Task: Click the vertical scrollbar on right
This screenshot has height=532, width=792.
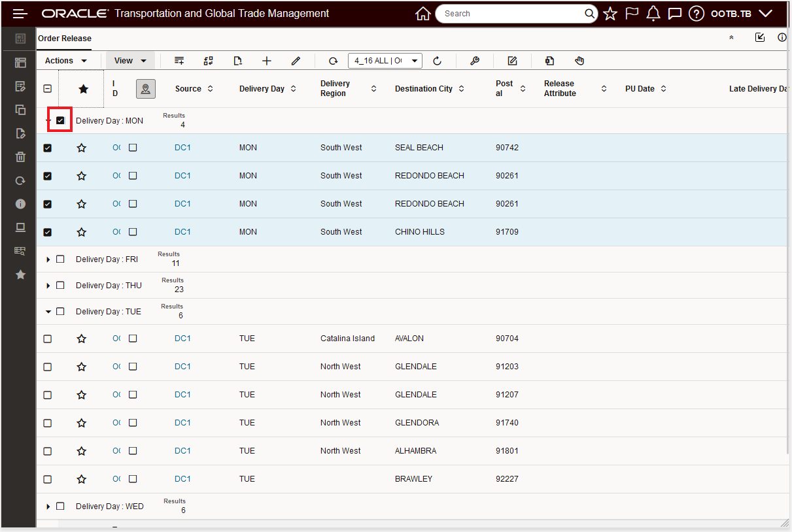Action: [789, 261]
